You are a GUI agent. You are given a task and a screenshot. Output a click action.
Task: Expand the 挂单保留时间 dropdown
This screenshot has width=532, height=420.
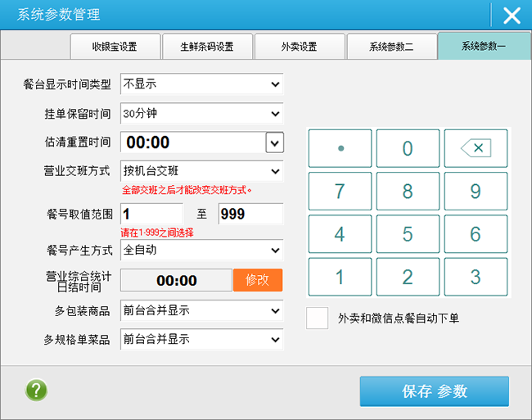[x=201, y=114]
